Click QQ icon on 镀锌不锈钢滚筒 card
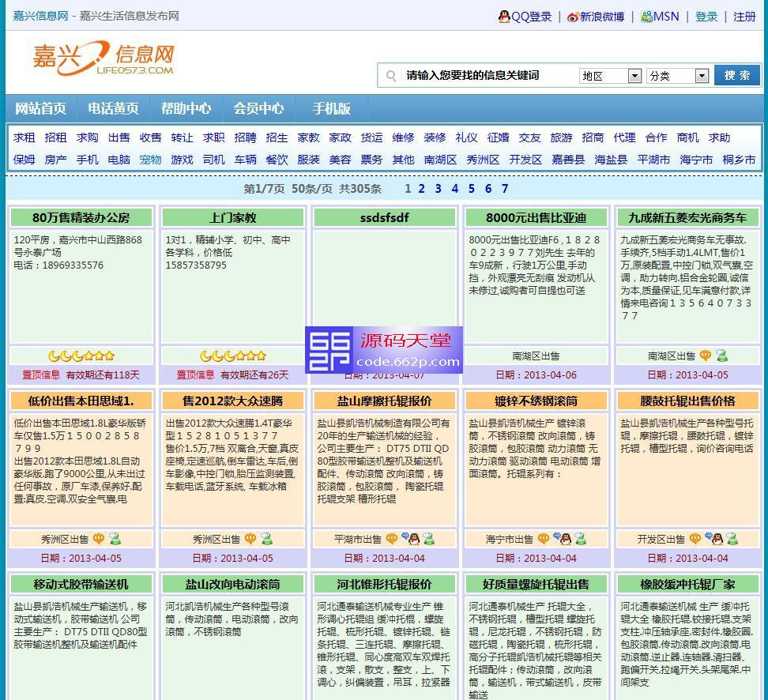The width and height of the screenshot is (768, 700). coord(563,539)
